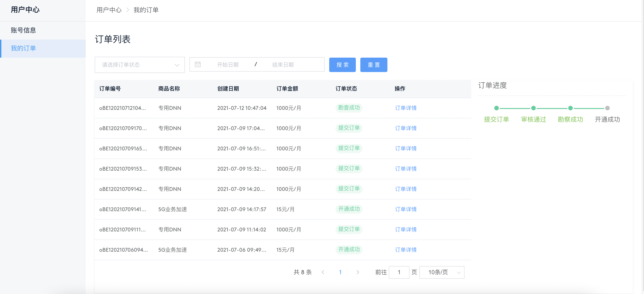Image resolution: width=644 pixels, height=294 pixels.
Task: Click the 提交订单 progress step dot
Action: click(x=497, y=108)
